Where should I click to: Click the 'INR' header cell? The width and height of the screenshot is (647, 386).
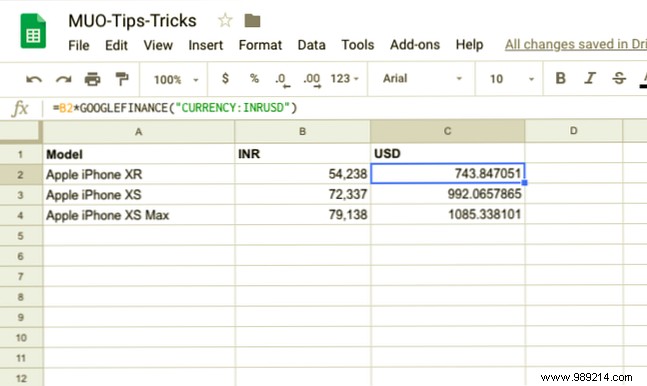pyautogui.click(x=302, y=154)
